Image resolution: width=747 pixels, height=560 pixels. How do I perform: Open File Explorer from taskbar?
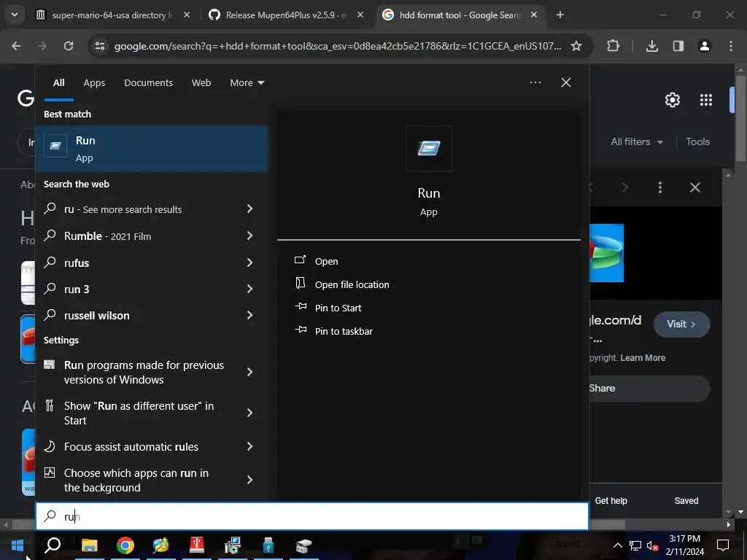point(89,545)
